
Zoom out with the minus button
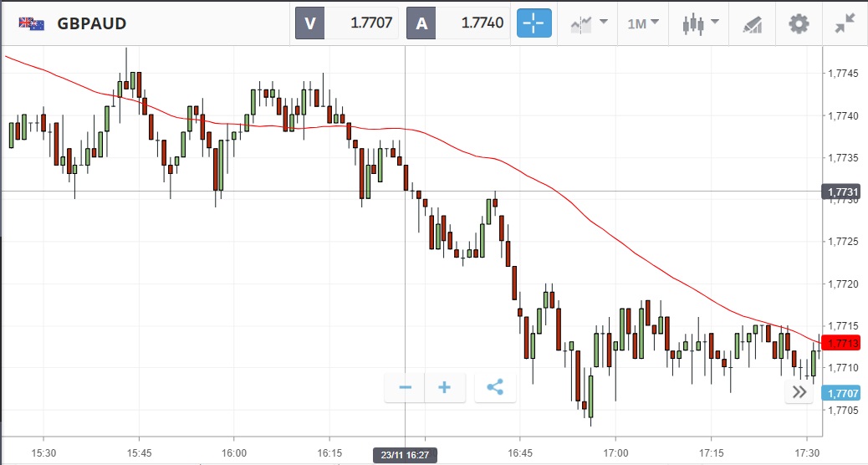click(x=405, y=387)
